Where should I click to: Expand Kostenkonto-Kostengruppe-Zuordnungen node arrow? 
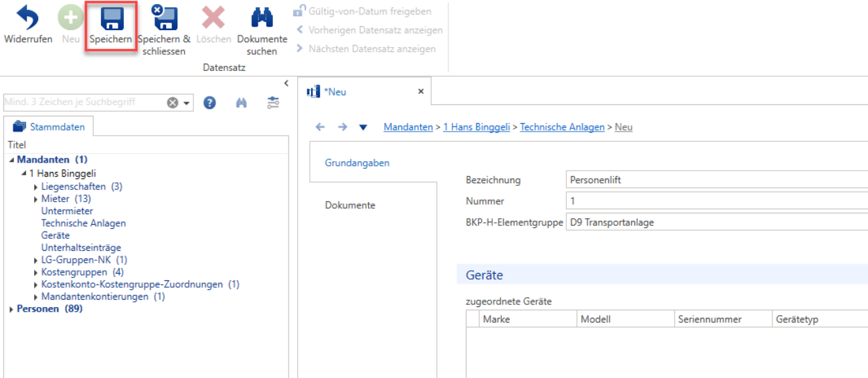coord(35,284)
